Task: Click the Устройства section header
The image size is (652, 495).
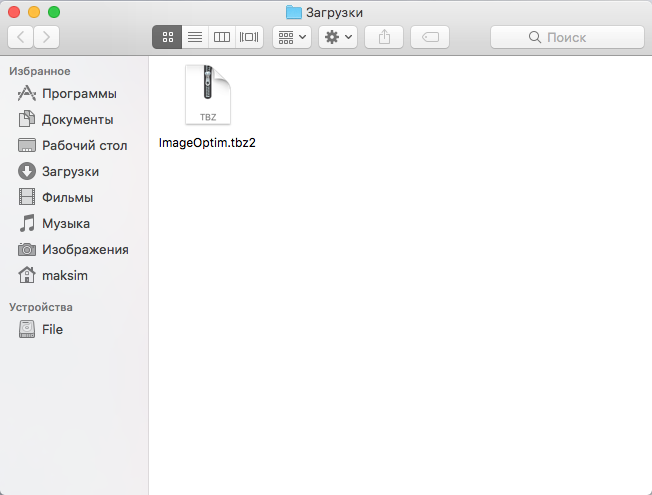Action: click(41, 307)
